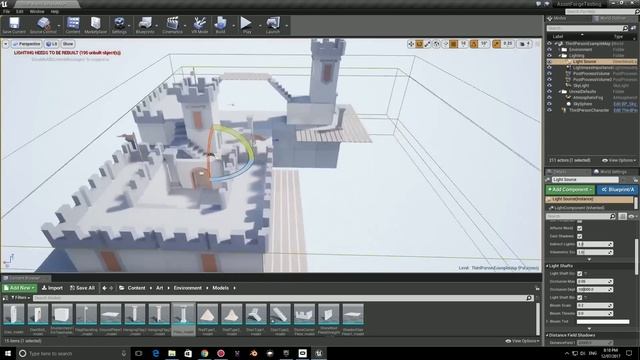Click the Build toolbar icon

pyautogui.click(x=220, y=24)
